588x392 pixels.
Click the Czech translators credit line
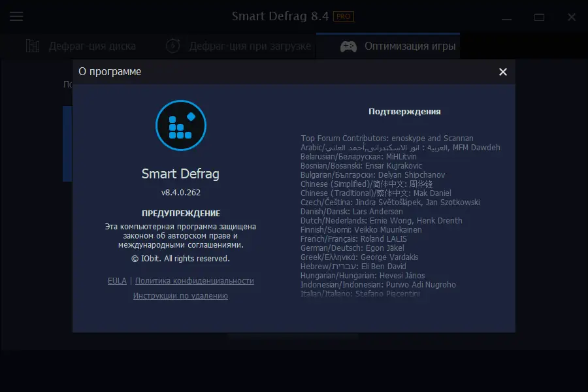pyautogui.click(x=390, y=202)
